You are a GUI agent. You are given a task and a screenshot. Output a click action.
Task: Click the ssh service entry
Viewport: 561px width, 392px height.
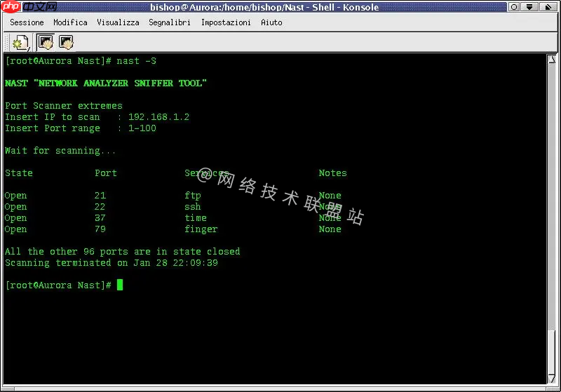pos(192,207)
